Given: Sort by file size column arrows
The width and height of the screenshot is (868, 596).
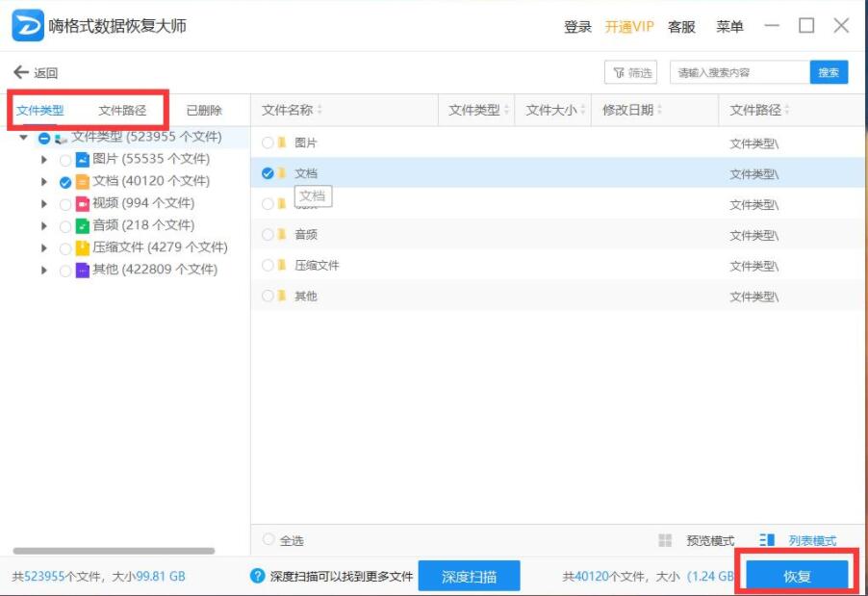Looking at the screenshot, I should click(582, 110).
